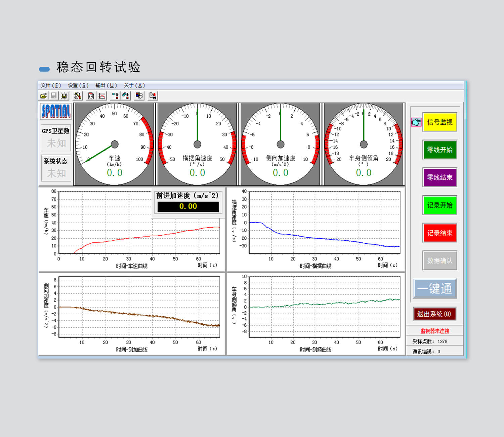Click the red curve chart toolbar icon
504x437 pixels.
click(102, 96)
